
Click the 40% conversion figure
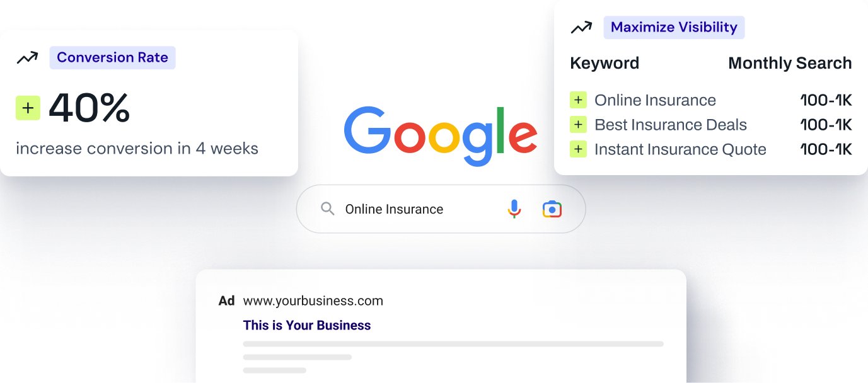point(90,108)
